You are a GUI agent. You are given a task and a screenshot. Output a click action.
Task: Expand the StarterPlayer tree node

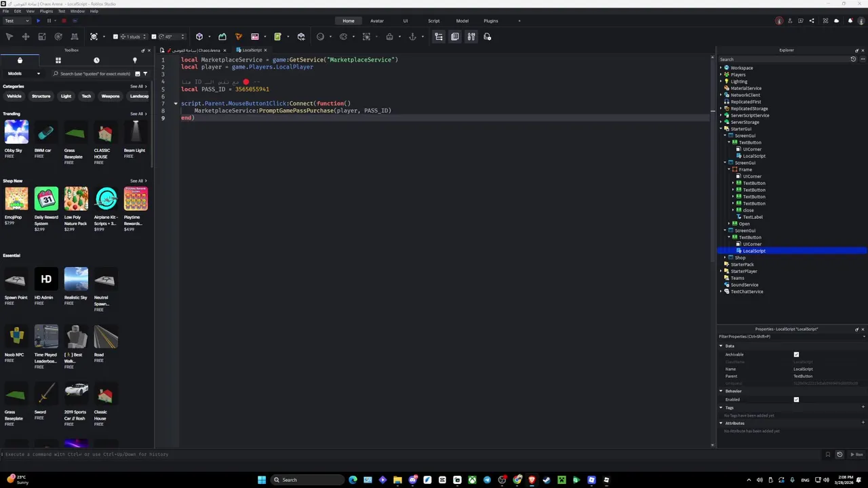pos(721,271)
